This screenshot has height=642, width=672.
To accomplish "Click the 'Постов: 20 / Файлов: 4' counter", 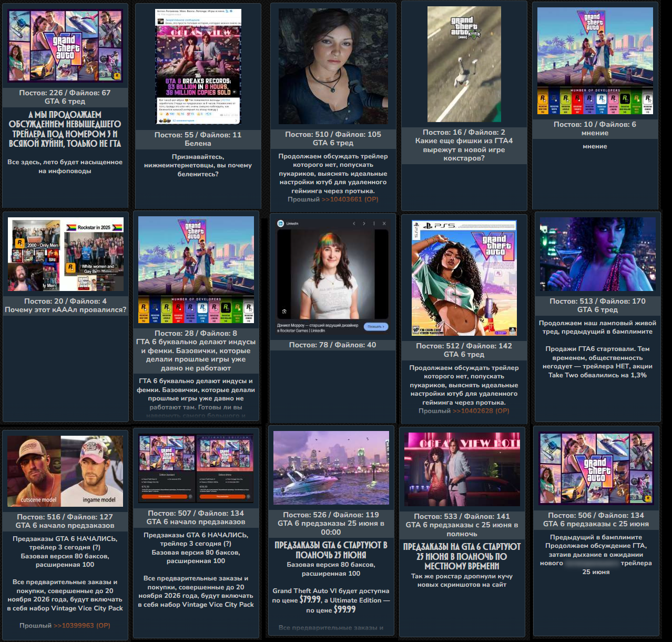I will click(66, 301).
